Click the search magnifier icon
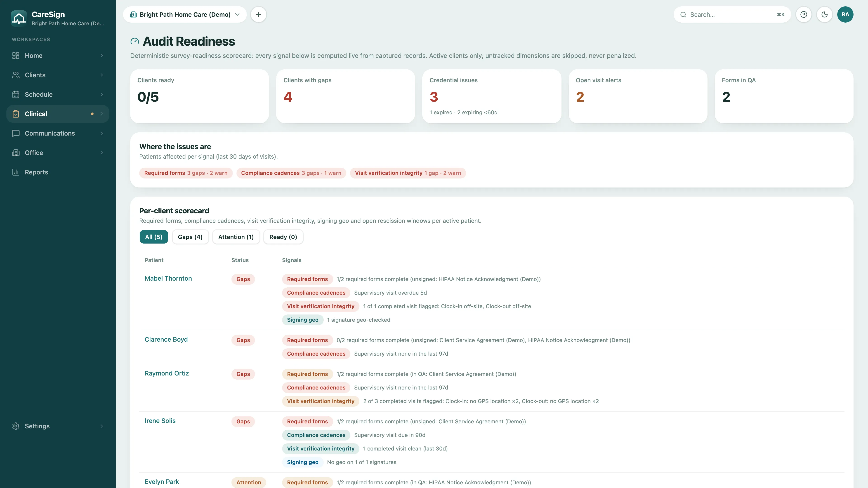This screenshot has height=488, width=868. 683,14
